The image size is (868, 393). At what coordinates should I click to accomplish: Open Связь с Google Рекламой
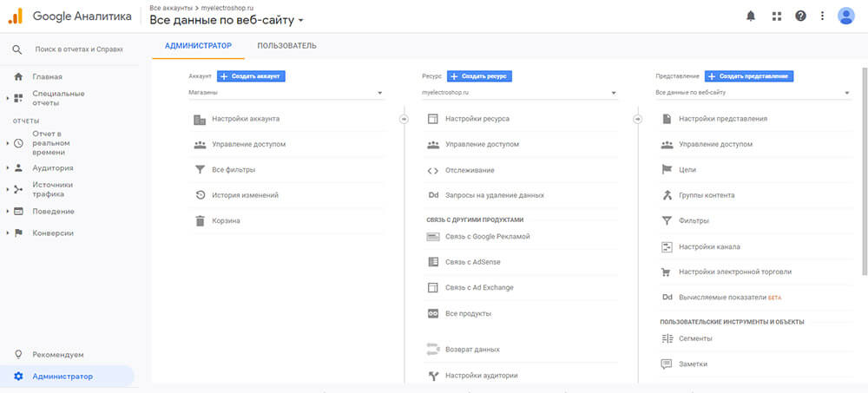click(488, 236)
